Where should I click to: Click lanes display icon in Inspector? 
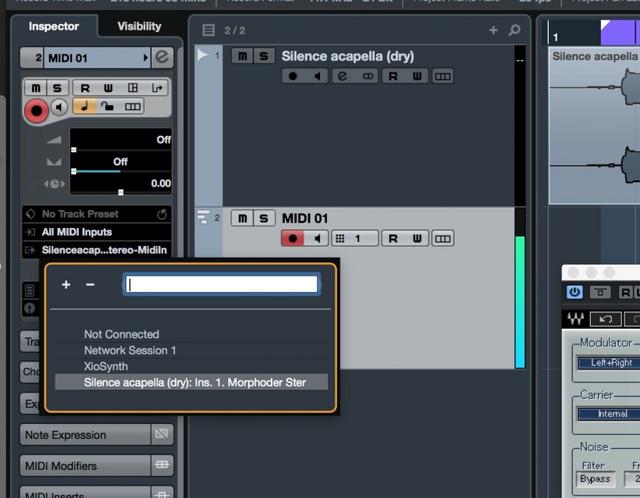pos(132,107)
